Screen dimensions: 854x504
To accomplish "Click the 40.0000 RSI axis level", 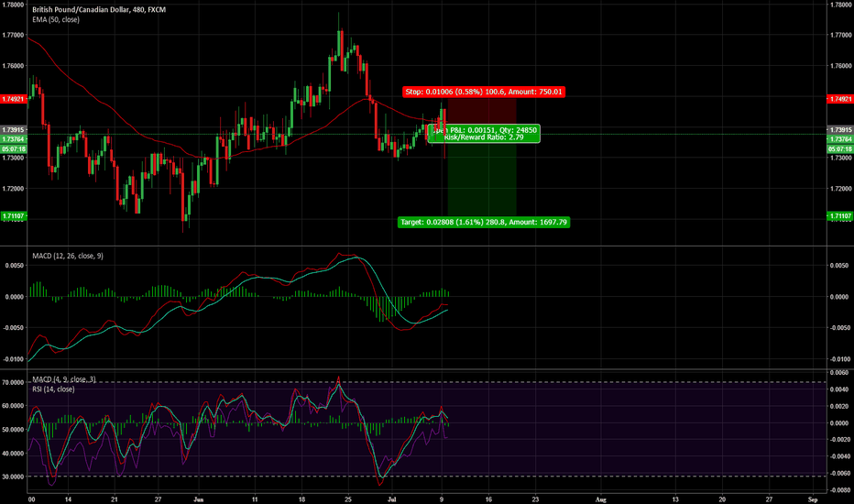I will point(13,454).
